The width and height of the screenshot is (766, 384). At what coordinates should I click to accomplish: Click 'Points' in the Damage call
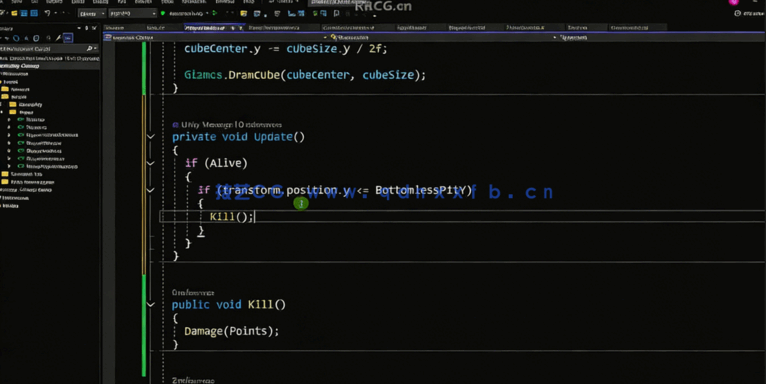[248, 331]
